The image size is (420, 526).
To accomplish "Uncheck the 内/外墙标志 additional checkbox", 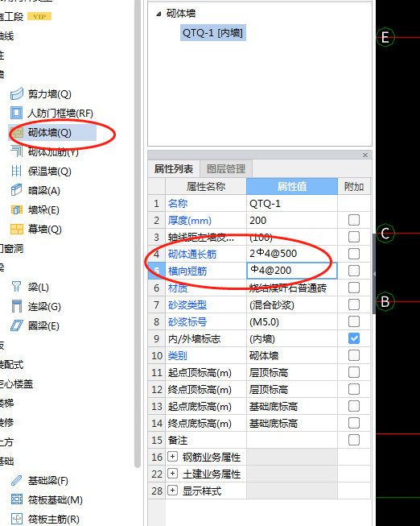I will [354, 338].
